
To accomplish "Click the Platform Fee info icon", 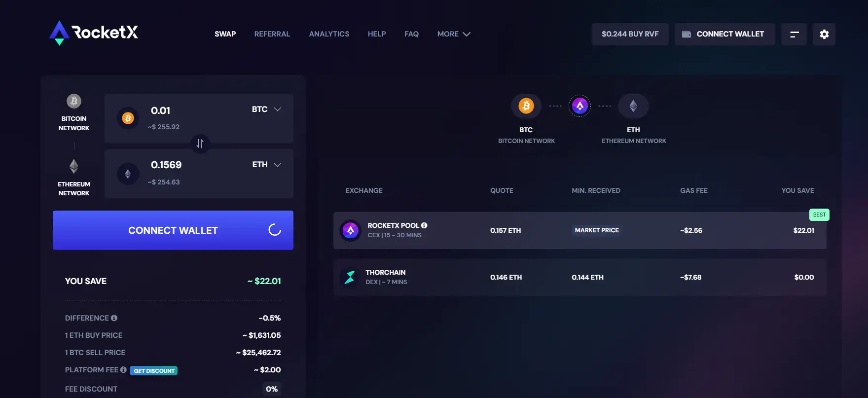I will pyautogui.click(x=123, y=370).
